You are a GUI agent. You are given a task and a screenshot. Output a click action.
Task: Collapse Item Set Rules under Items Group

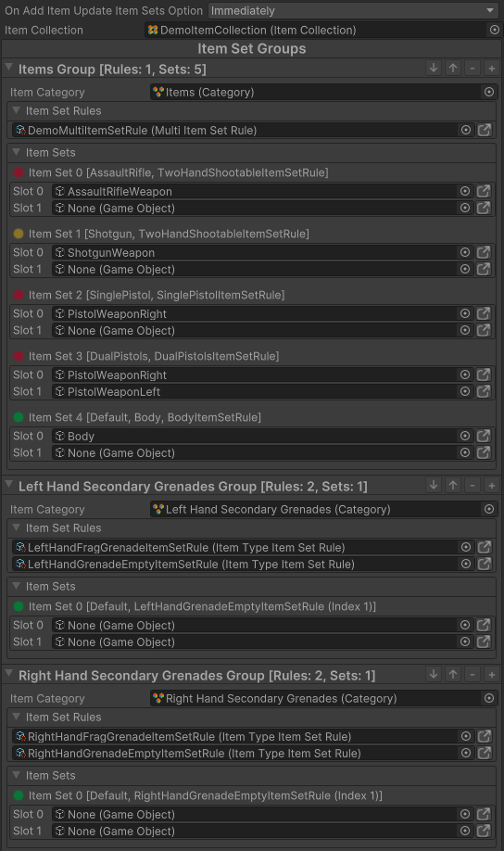[x=17, y=110]
